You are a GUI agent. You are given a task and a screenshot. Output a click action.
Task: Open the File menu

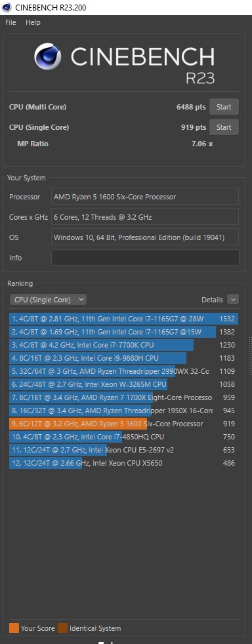coord(10,22)
